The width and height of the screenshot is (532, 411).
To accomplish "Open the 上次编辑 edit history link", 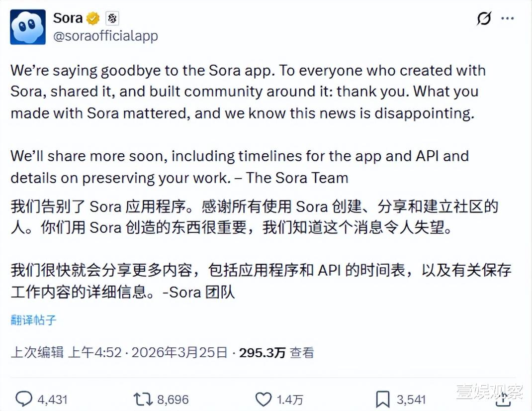I will click(x=37, y=353).
